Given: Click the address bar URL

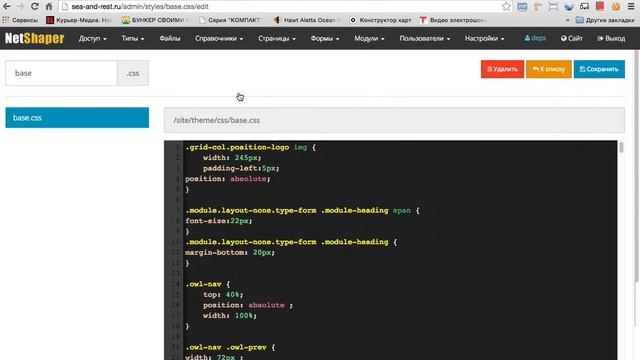Looking at the screenshot, I should [140, 7].
